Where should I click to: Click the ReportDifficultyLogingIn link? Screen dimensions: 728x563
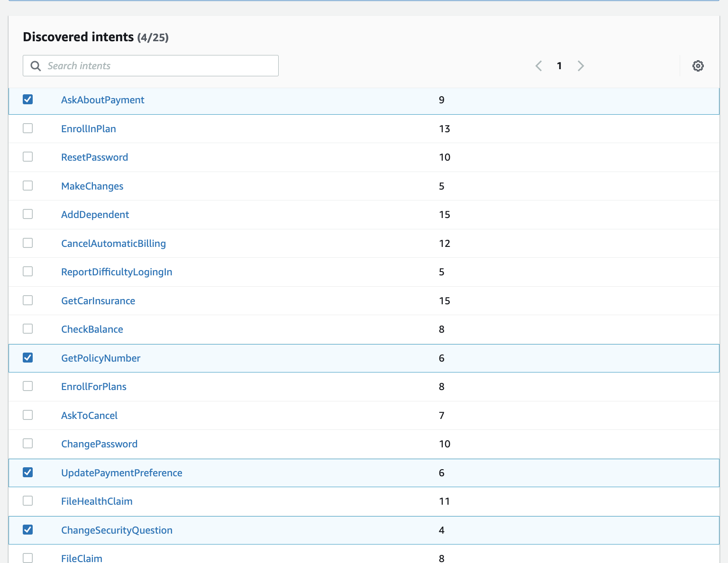[x=117, y=272]
